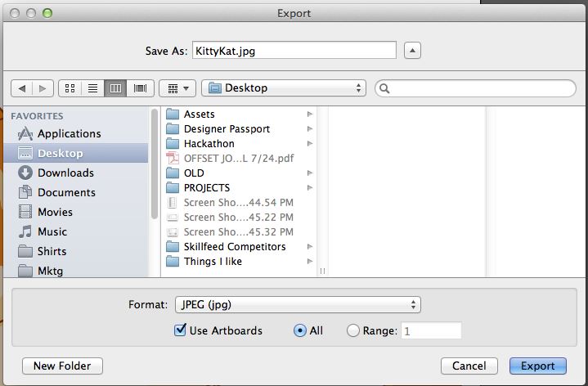Select the OFFSET JO...L 7/24.pdf file
588x386 pixels.
pyautogui.click(x=239, y=158)
